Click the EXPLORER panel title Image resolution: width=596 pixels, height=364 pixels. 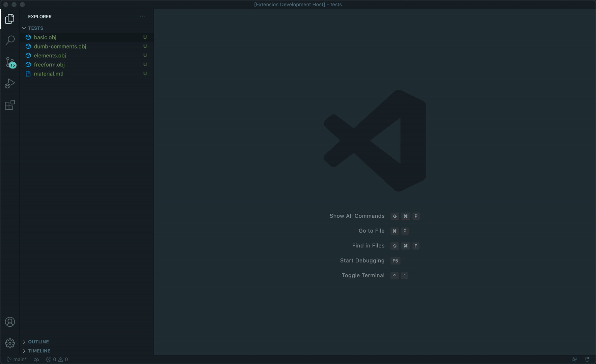click(40, 17)
